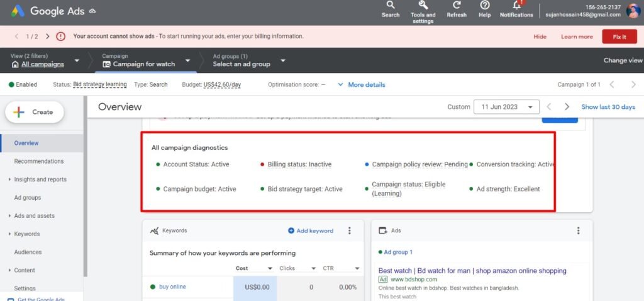Expand the More details chevron
This screenshot has height=301, width=644.
341,84
